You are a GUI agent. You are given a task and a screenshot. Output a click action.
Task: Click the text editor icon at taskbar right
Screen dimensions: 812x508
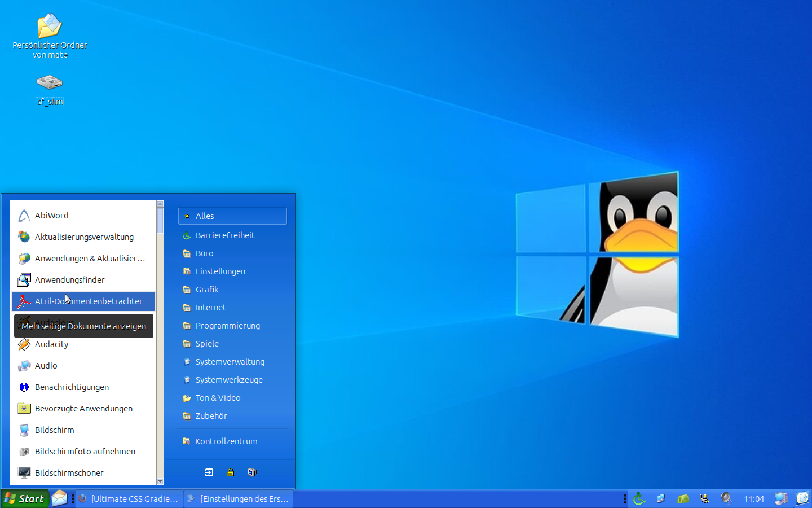click(802, 498)
